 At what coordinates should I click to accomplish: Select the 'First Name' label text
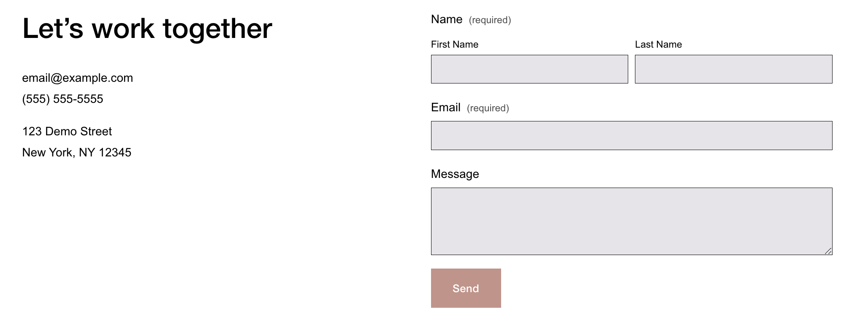pyautogui.click(x=454, y=45)
